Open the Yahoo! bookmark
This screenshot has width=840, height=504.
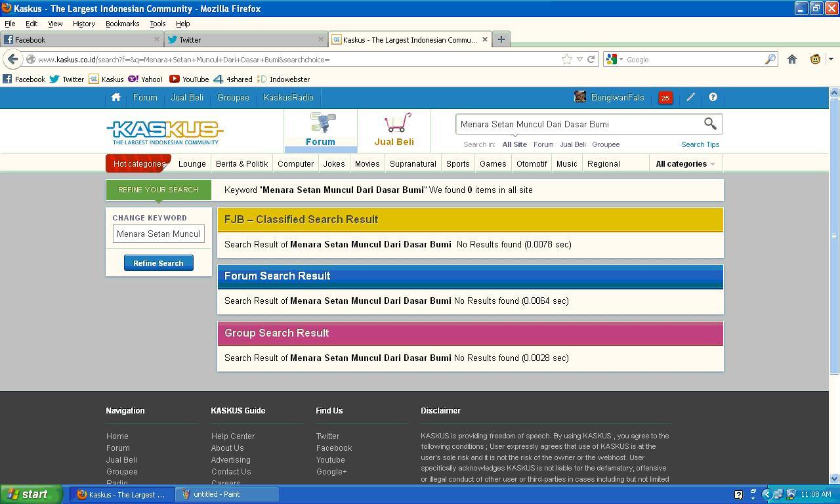coord(146,79)
